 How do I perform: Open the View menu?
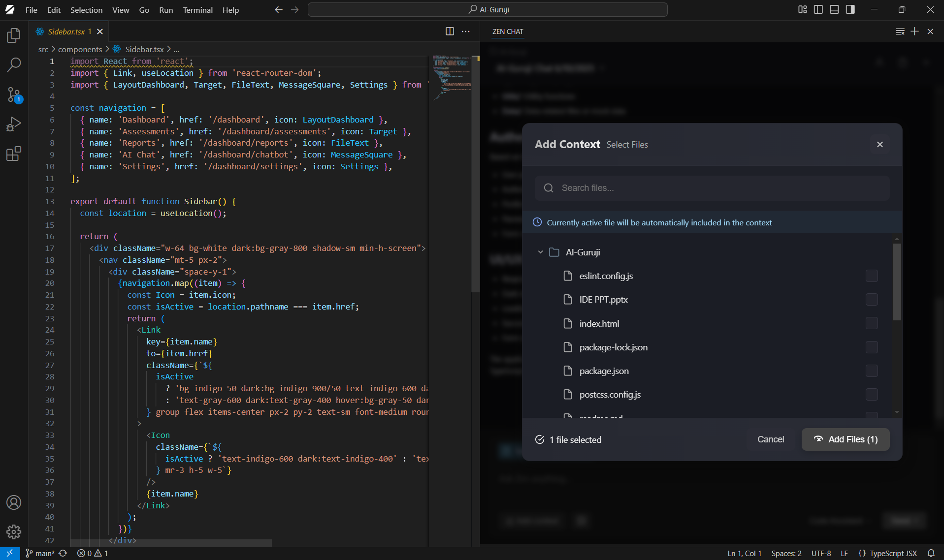(121, 10)
